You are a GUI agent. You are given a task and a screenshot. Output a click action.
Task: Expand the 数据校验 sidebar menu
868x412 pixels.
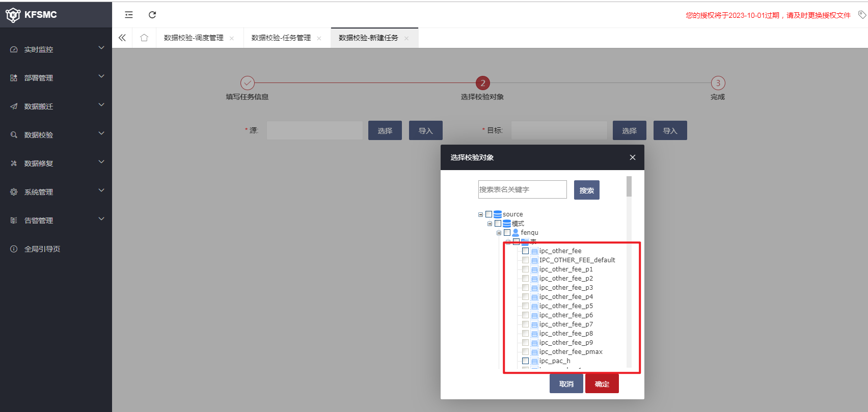(56, 135)
